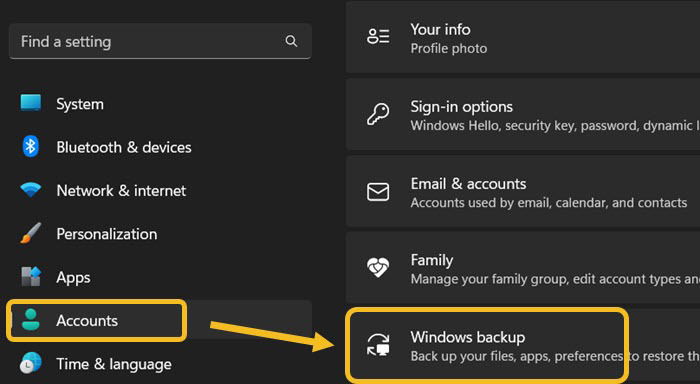Click the Your info profile icon
Viewport: 700px width, 384px height.
[378, 37]
